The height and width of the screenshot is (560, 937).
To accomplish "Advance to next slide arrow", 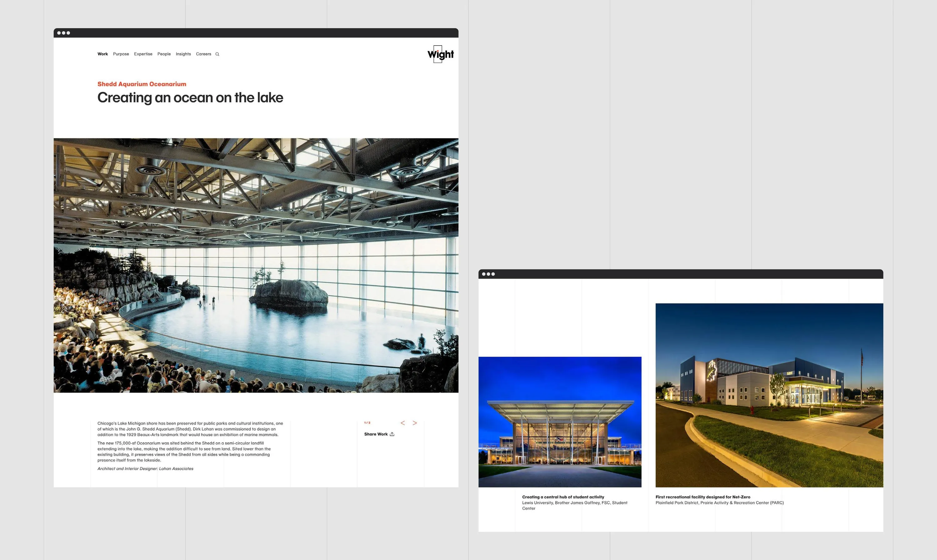I will point(415,423).
